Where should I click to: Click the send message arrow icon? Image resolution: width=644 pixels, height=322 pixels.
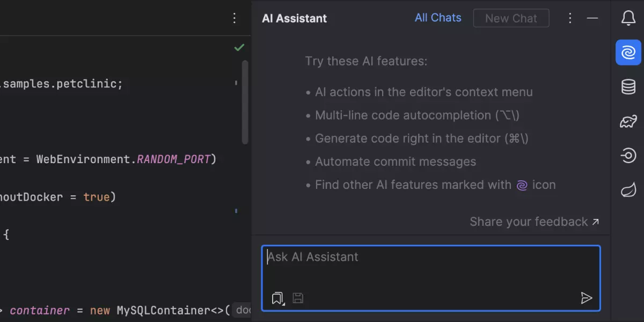coord(587,298)
